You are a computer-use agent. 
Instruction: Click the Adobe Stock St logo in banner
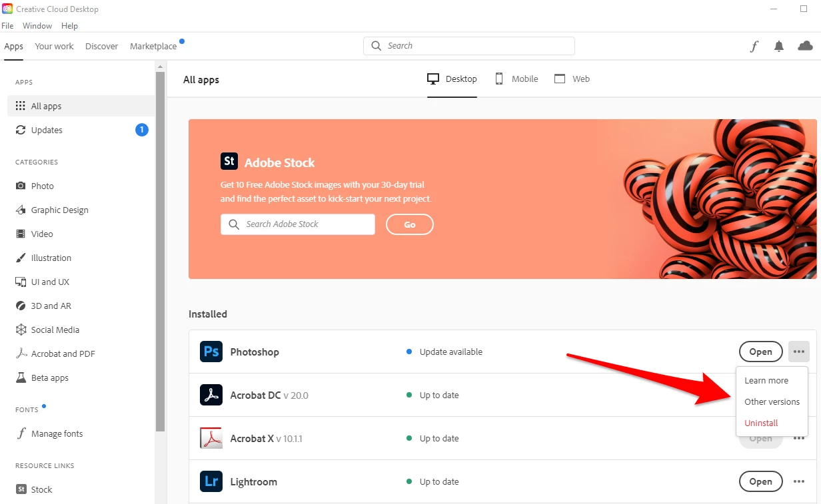(229, 161)
